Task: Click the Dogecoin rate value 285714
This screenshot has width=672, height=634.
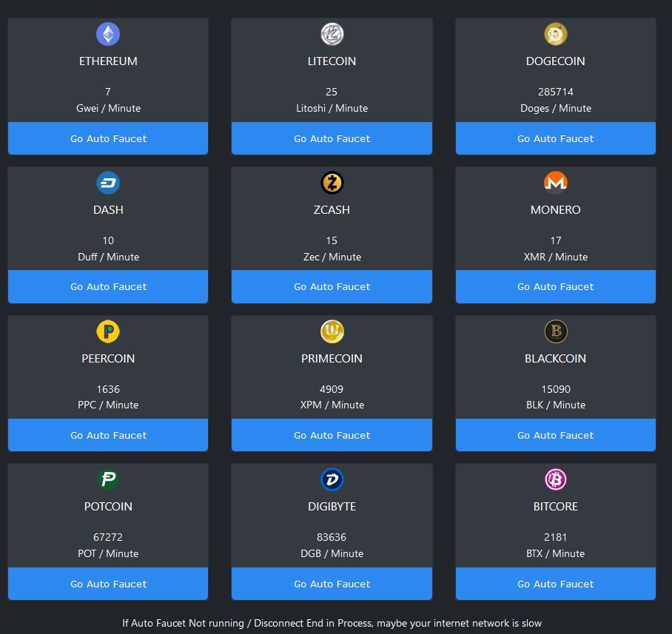Action: click(555, 92)
